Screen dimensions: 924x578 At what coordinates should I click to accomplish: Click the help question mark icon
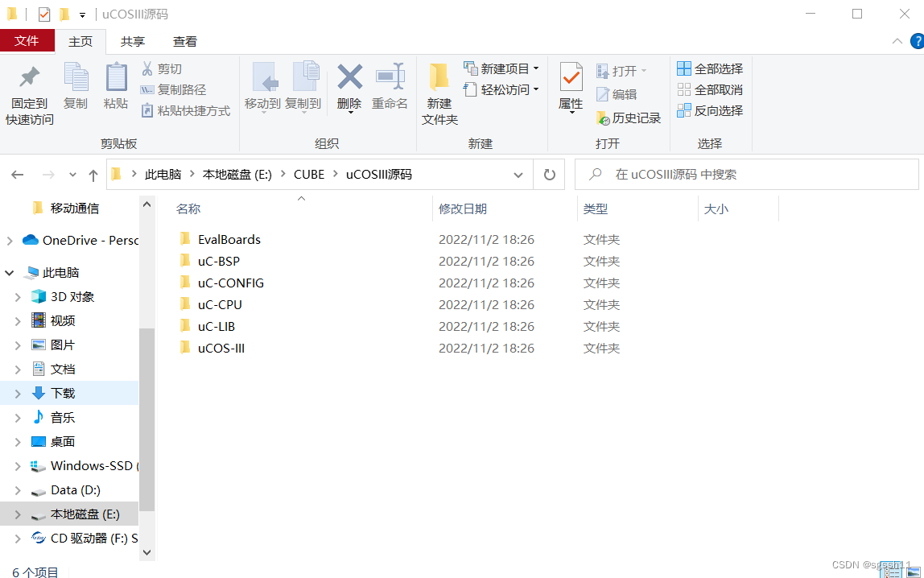[x=917, y=41]
